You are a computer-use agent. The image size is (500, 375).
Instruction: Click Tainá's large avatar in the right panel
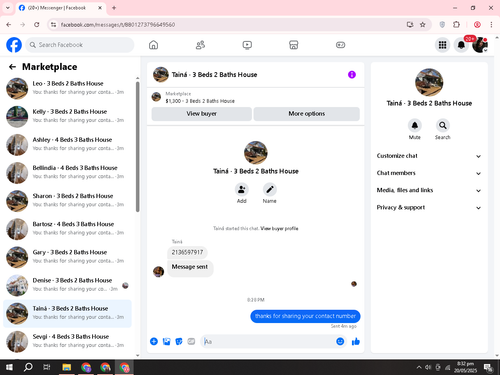coord(429,82)
